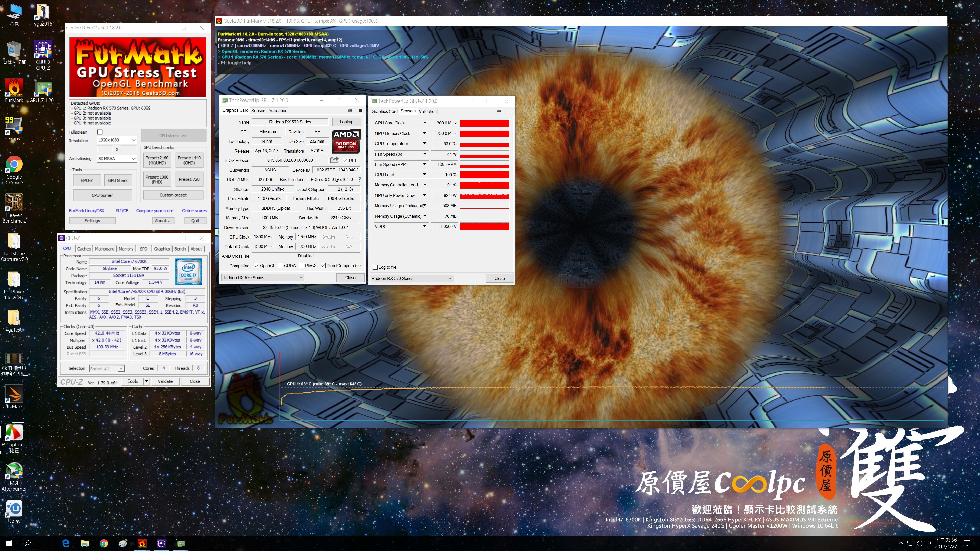Toggle the UEFI checkbox in GPU-Z
The height and width of the screenshot is (551, 980).
[346, 160]
